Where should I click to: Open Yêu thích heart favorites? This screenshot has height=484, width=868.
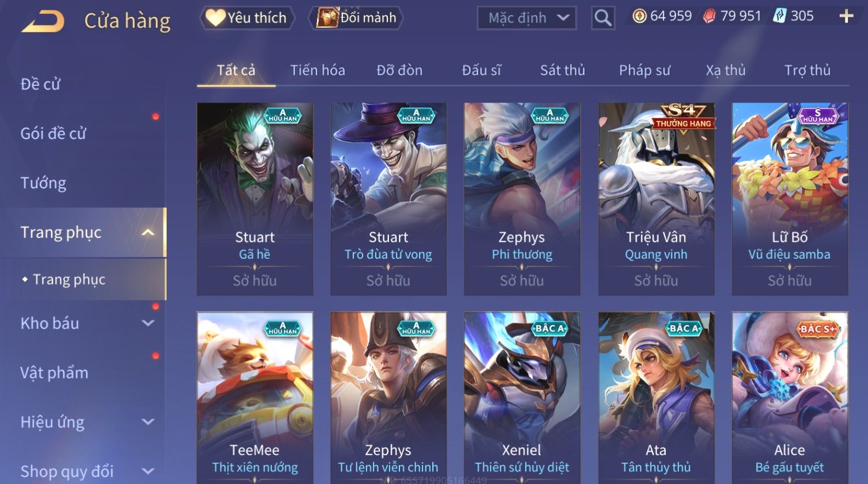[x=247, y=18]
